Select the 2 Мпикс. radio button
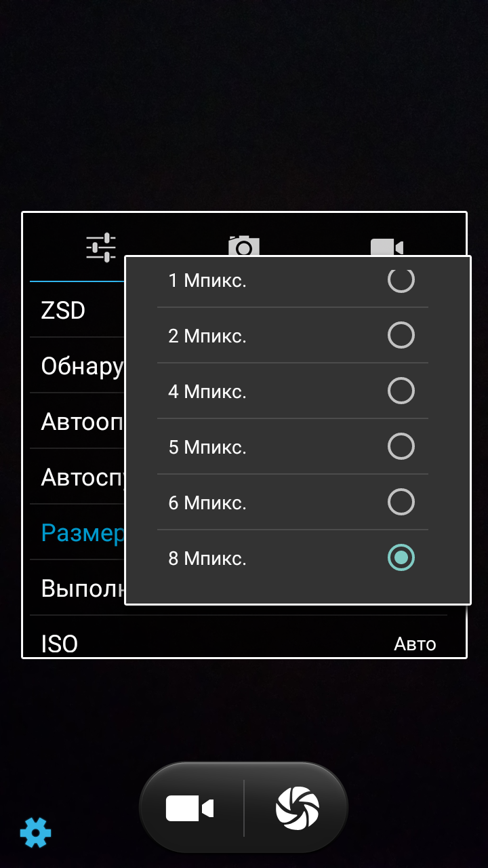The width and height of the screenshot is (488, 868). [x=401, y=335]
